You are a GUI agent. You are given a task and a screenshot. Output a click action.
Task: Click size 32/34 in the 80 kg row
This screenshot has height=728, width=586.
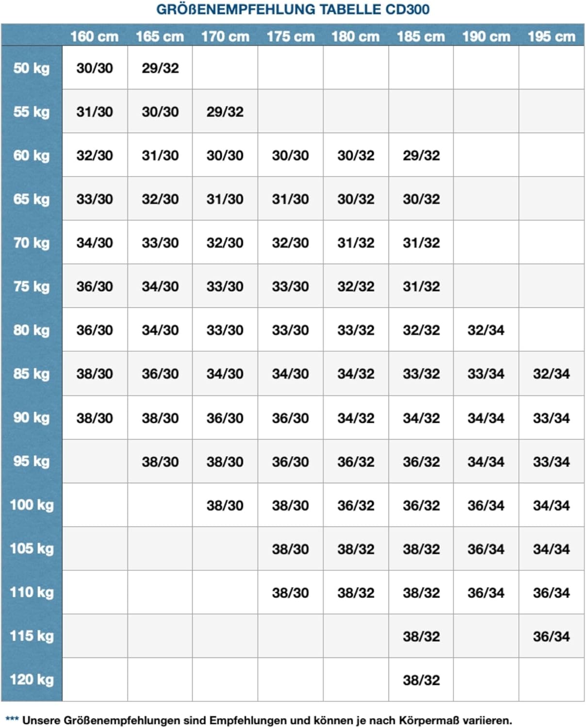coord(486,330)
